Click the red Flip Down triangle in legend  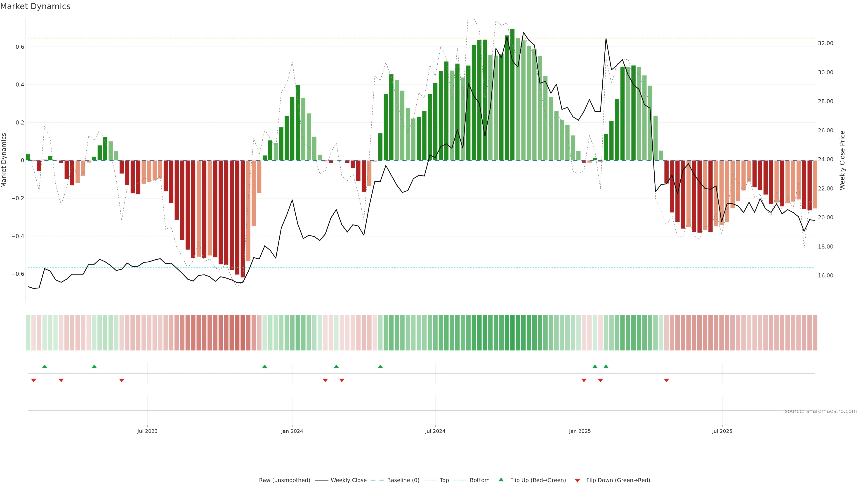point(577,480)
